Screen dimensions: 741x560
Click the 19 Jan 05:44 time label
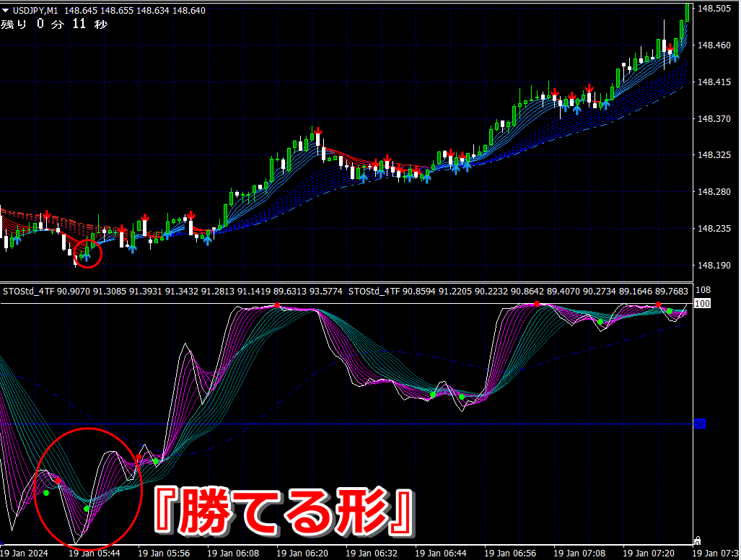[x=95, y=553]
